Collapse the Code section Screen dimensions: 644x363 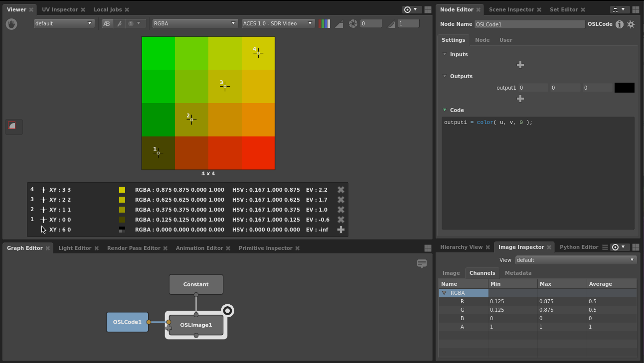[445, 110]
